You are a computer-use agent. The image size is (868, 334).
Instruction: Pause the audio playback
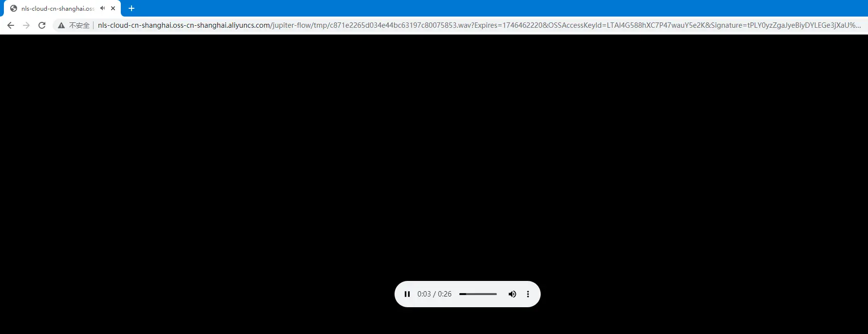click(x=407, y=294)
